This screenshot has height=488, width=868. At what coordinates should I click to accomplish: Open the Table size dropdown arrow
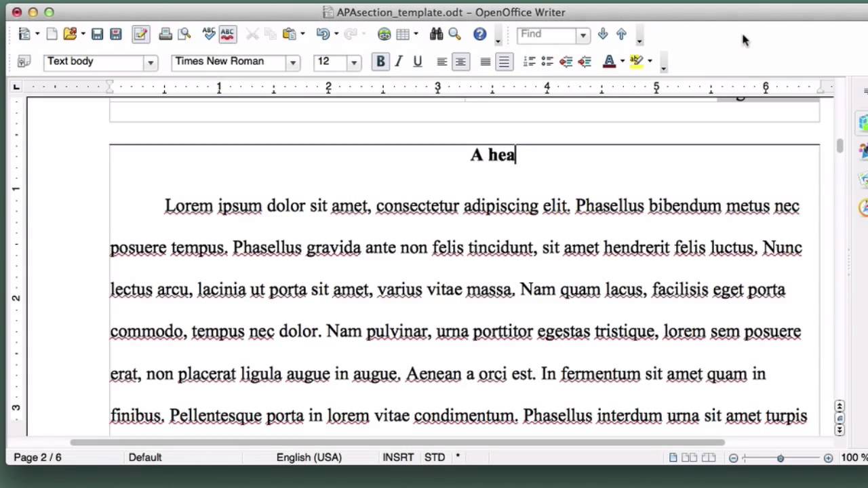click(x=416, y=34)
